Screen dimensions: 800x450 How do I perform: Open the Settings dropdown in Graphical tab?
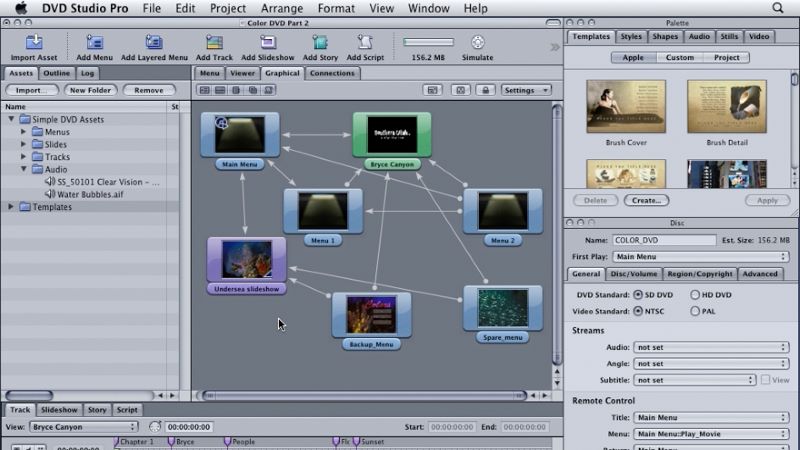coord(526,90)
